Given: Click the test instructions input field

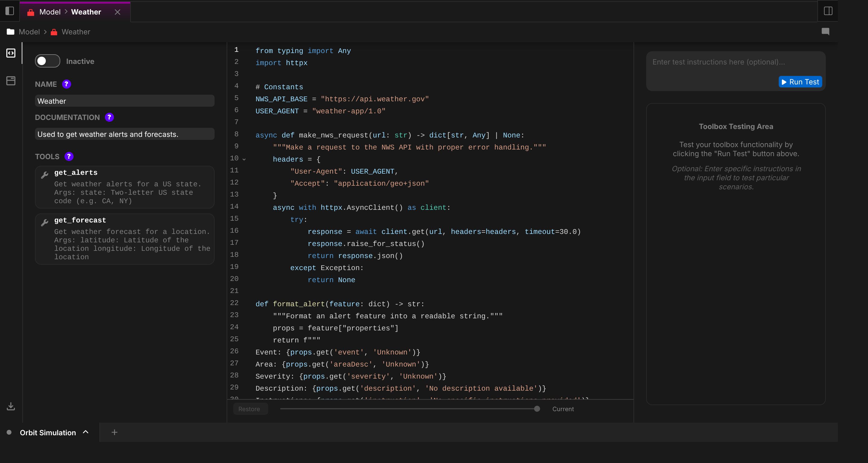Looking at the screenshot, I should pyautogui.click(x=718, y=62).
